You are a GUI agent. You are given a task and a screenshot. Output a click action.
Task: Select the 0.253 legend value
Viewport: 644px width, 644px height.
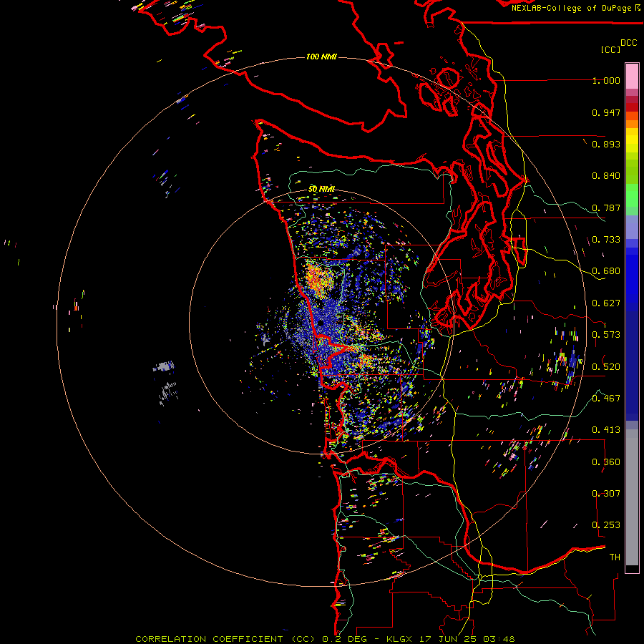[606, 525]
